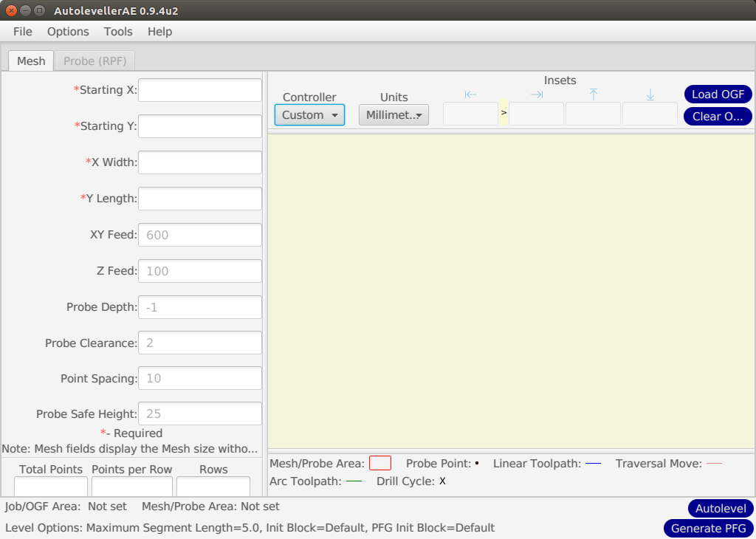The height and width of the screenshot is (539, 756).
Task: Open the Controller dropdown set to Custom
Action: [309, 115]
